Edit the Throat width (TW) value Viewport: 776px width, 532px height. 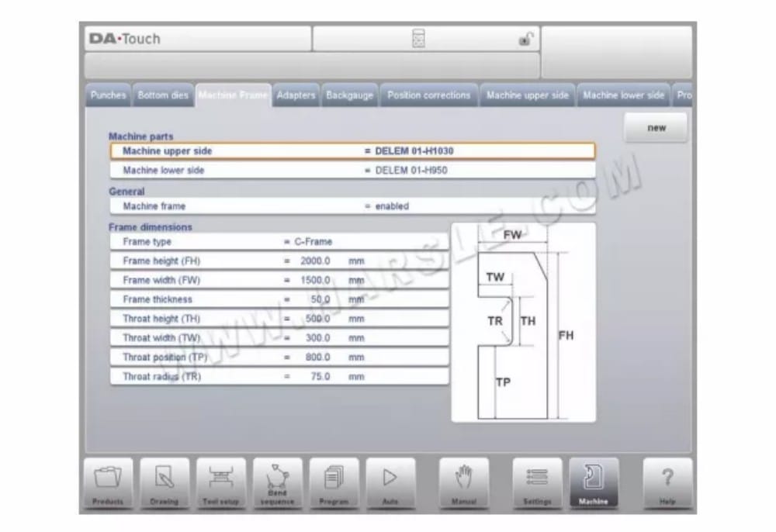(279, 338)
